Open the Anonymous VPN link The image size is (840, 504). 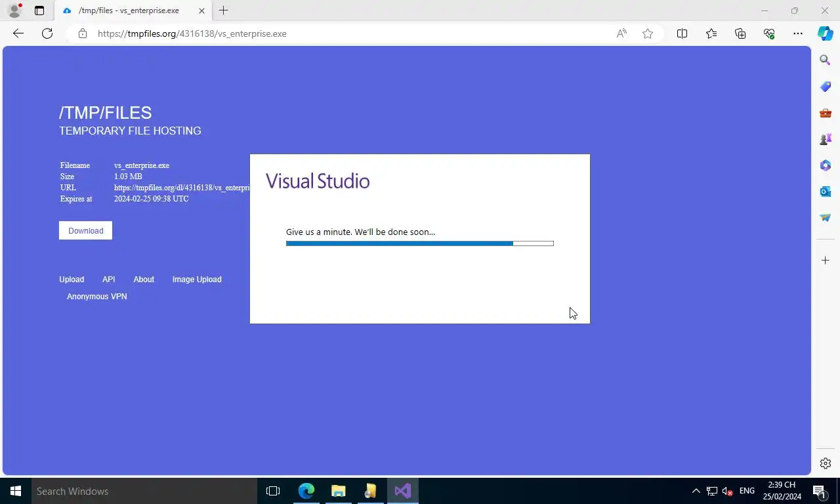97,297
